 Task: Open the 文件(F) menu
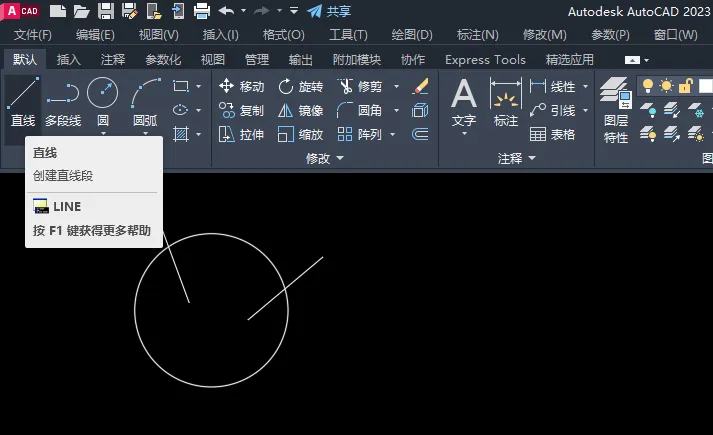33,35
